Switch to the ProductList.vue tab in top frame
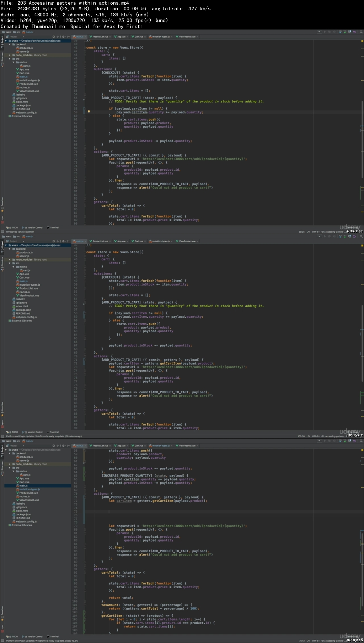Screen dimensions: 364x643 pyautogui.click(x=100, y=37)
